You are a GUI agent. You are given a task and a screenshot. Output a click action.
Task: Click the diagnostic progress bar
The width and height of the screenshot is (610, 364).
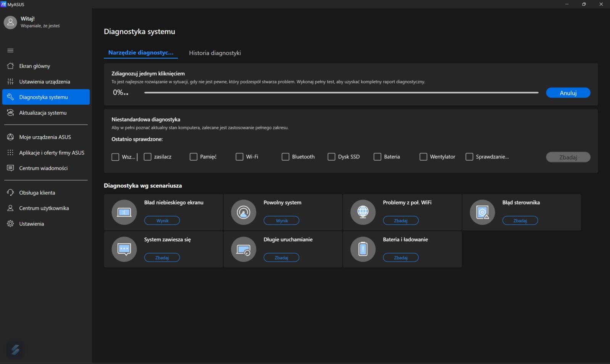coord(341,93)
